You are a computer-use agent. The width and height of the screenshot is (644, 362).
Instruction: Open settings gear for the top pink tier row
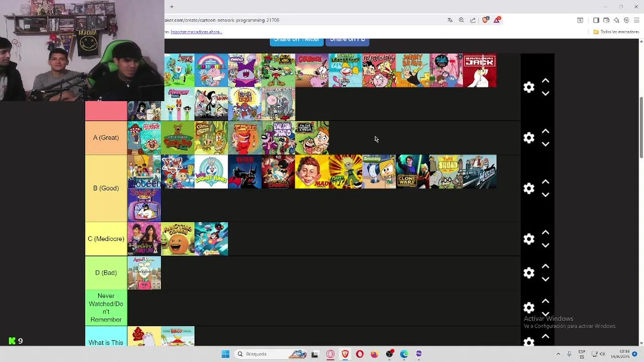tap(529, 87)
